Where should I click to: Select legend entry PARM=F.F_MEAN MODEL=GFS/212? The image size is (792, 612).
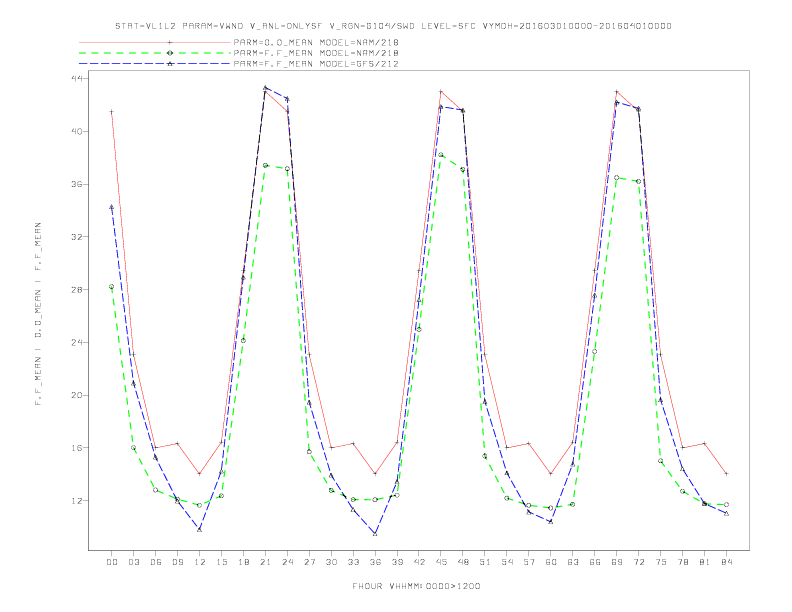point(316,64)
